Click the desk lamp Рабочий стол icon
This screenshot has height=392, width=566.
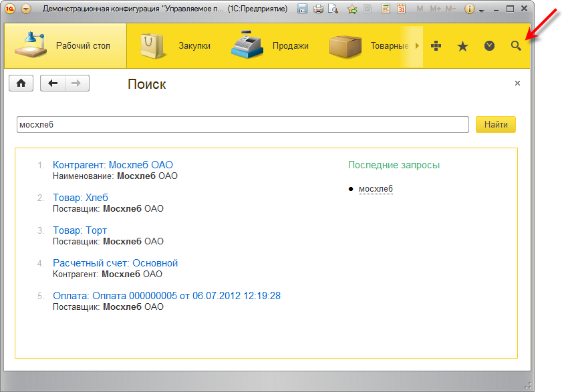(x=31, y=45)
